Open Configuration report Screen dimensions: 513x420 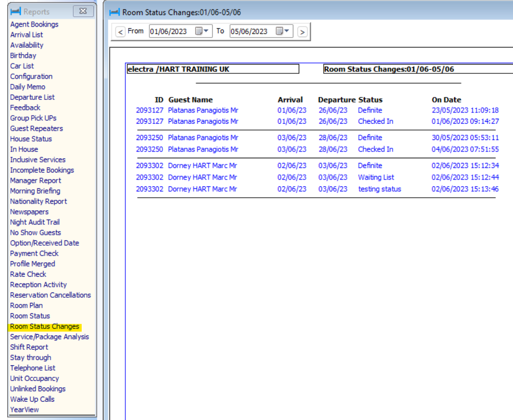[31, 77]
